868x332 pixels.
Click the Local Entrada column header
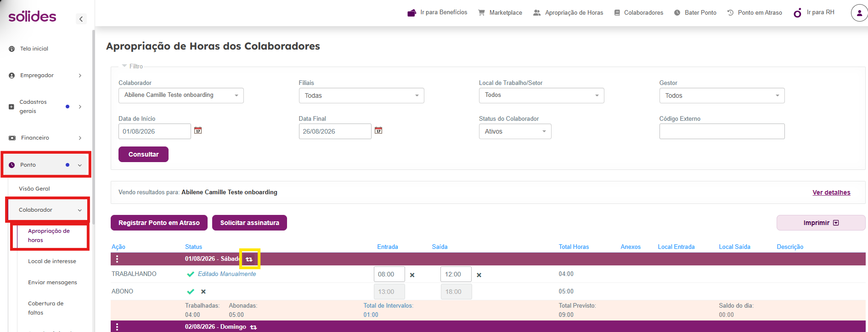point(676,247)
